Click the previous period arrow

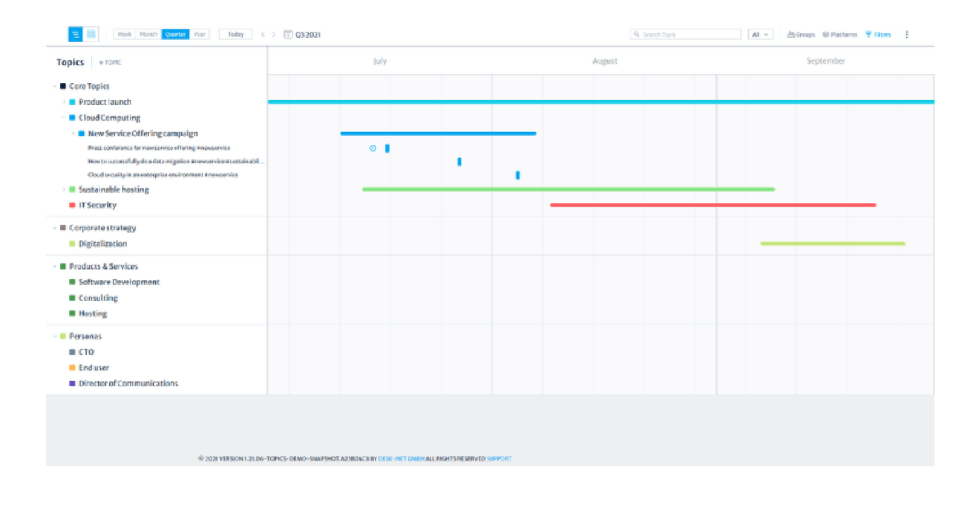point(263,34)
